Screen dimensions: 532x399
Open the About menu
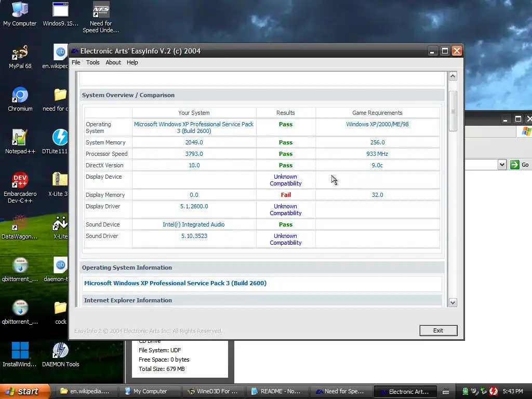[113, 62]
